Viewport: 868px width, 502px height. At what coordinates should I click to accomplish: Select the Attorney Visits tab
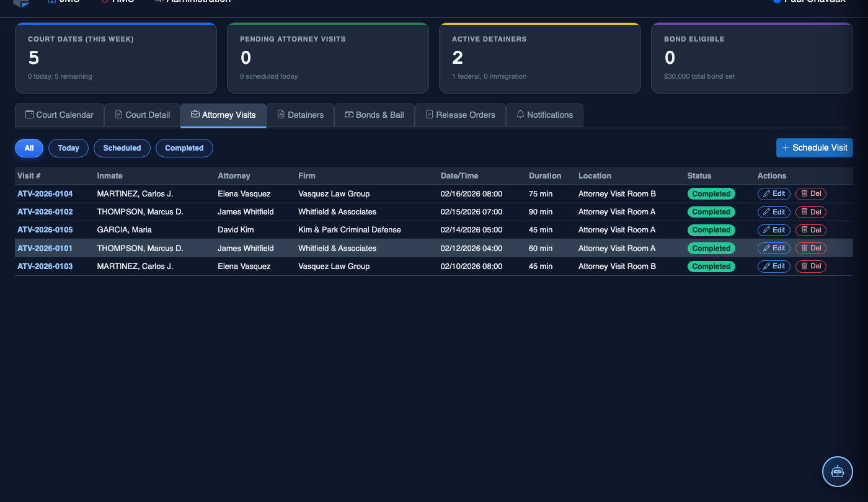point(223,115)
